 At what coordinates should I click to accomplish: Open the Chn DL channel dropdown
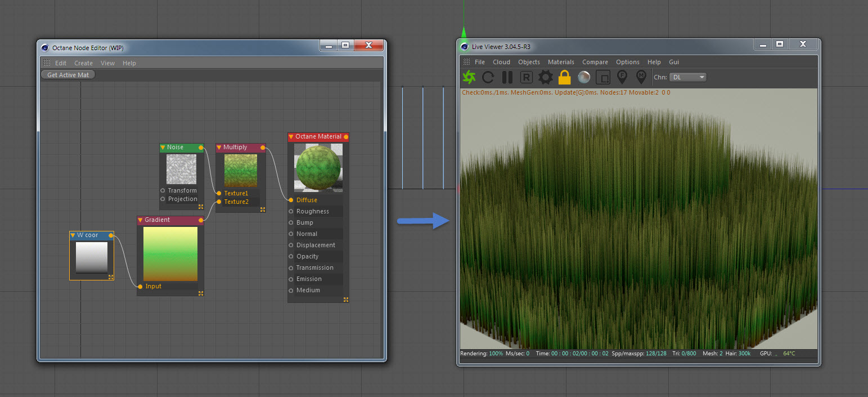tap(688, 77)
